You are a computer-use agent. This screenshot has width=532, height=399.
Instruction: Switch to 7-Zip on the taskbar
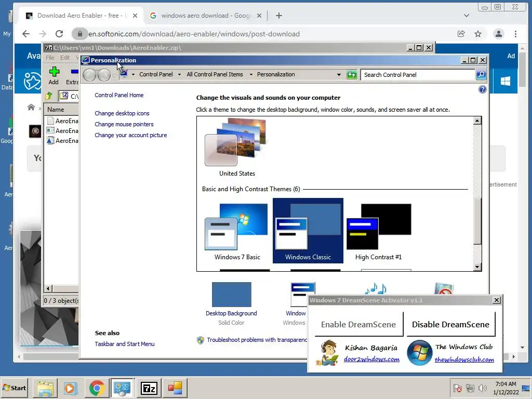coord(149,388)
